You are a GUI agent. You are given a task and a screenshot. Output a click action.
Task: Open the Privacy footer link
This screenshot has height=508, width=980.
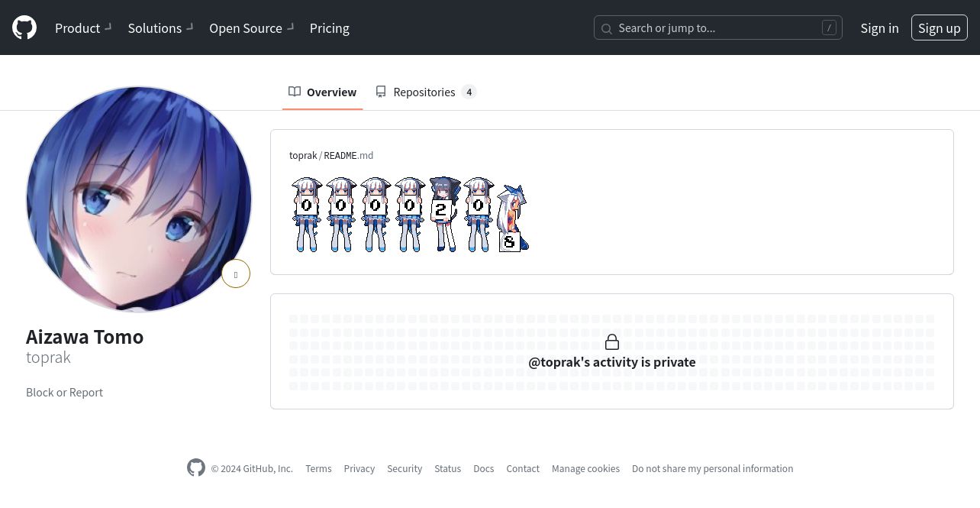[x=359, y=468]
